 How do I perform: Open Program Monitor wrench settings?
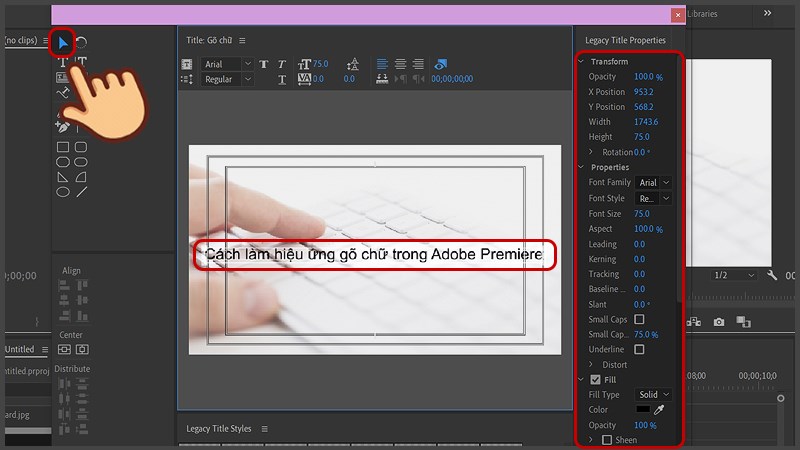pyautogui.click(x=772, y=276)
